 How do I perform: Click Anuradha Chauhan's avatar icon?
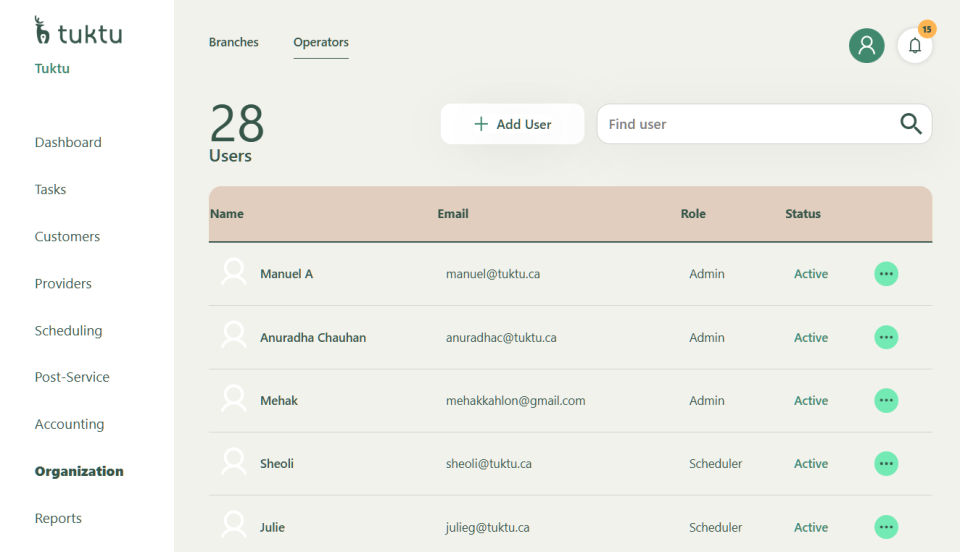(234, 337)
